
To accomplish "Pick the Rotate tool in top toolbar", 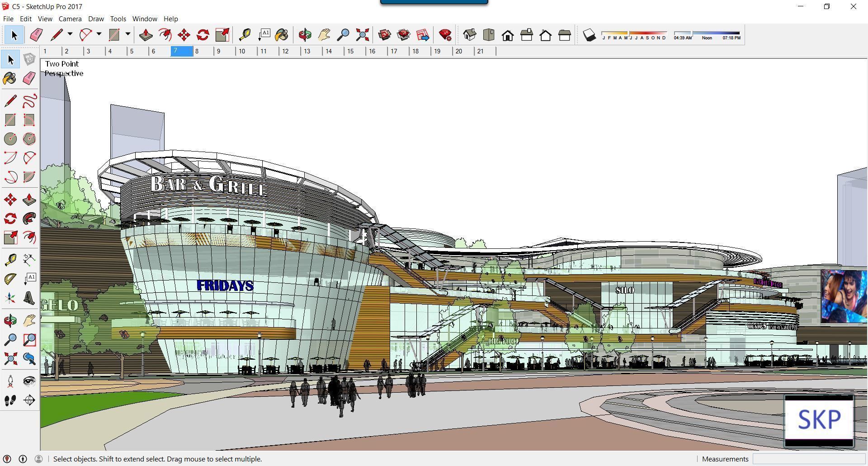I will point(203,35).
